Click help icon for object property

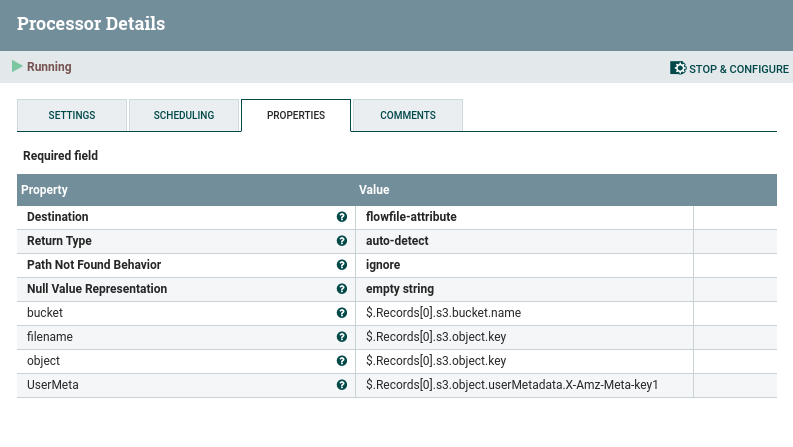click(x=342, y=361)
